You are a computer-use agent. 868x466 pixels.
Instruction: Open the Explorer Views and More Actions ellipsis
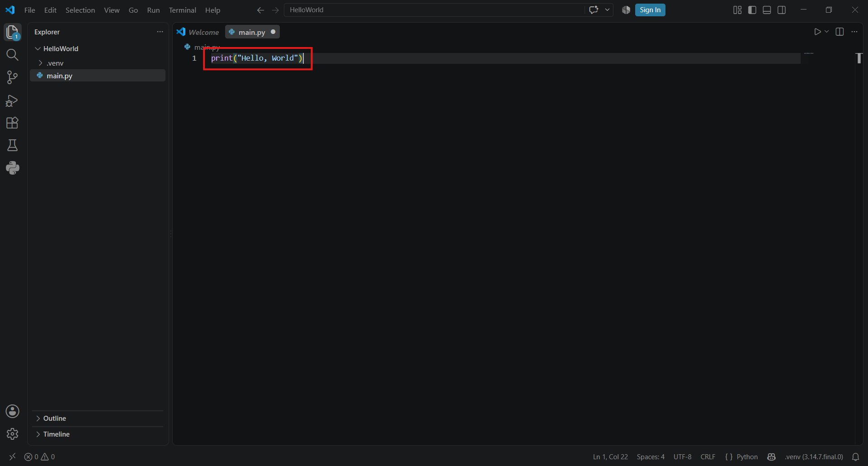pos(160,32)
